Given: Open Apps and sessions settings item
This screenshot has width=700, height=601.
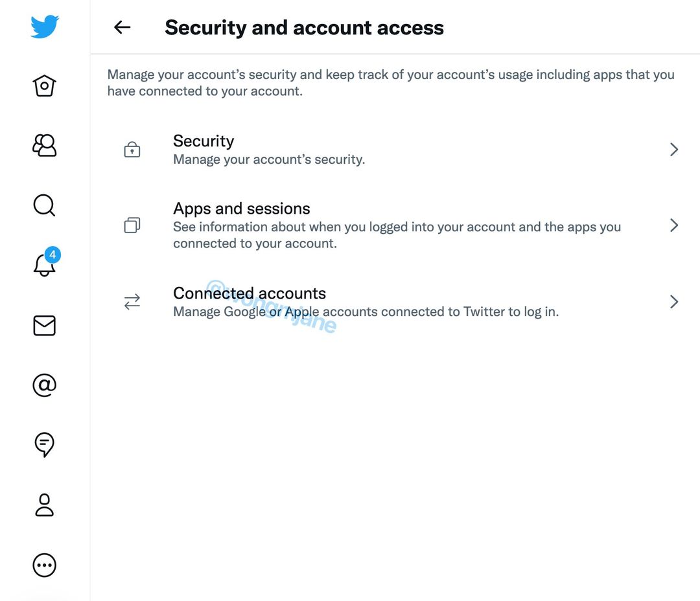Looking at the screenshot, I should tap(397, 225).
